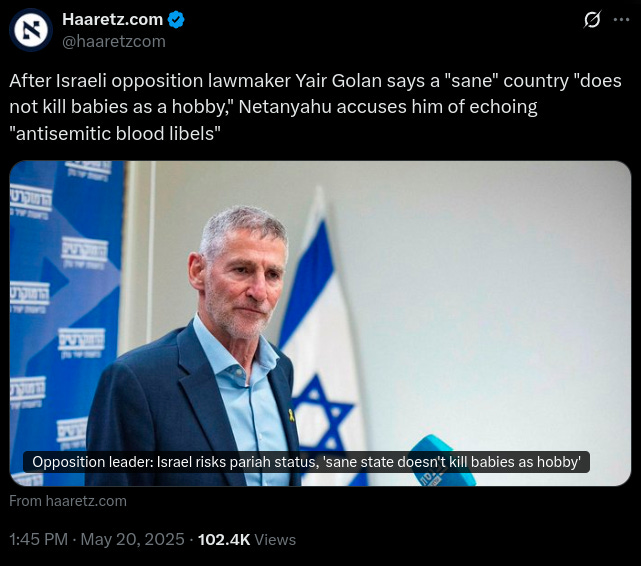The height and width of the screenshot is (566, 641).
Task: Click the yellow ribbon pin on the jacket
Action: click(291, 414)
